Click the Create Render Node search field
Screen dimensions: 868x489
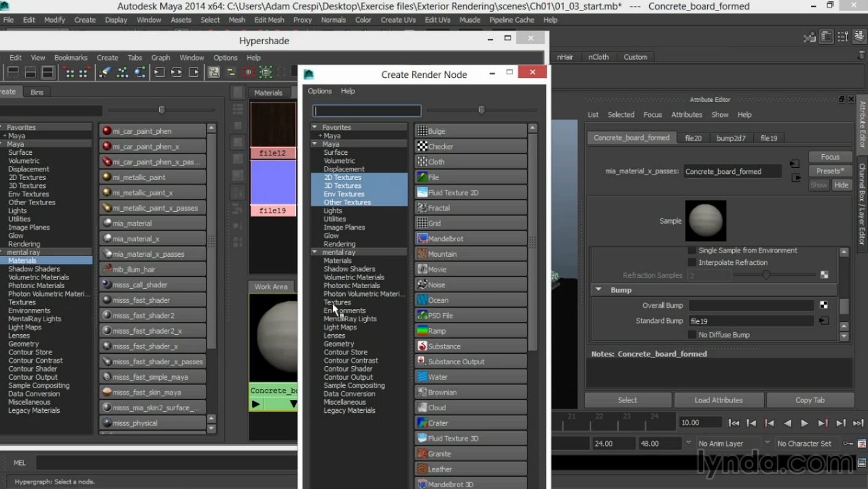(367, 111)
